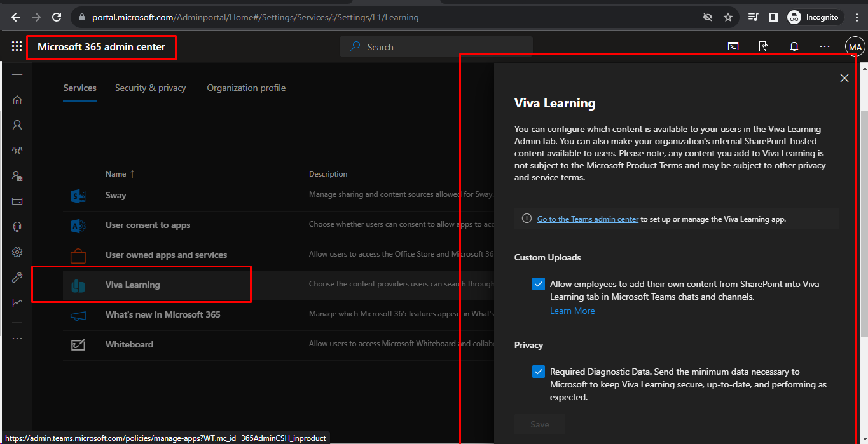Select What's new in Microsoft 365 row
The width and height of the screenshot is (868, 444).
click(x=163, y=315)
